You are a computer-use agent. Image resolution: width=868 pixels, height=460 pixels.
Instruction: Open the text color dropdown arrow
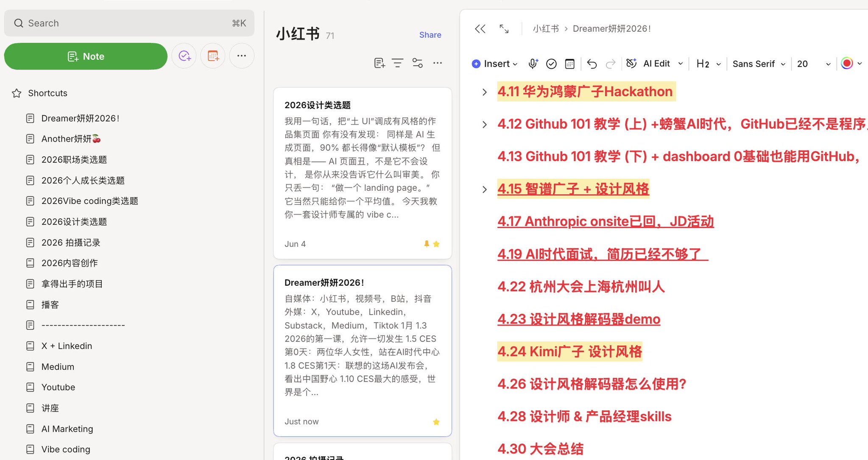860,64
